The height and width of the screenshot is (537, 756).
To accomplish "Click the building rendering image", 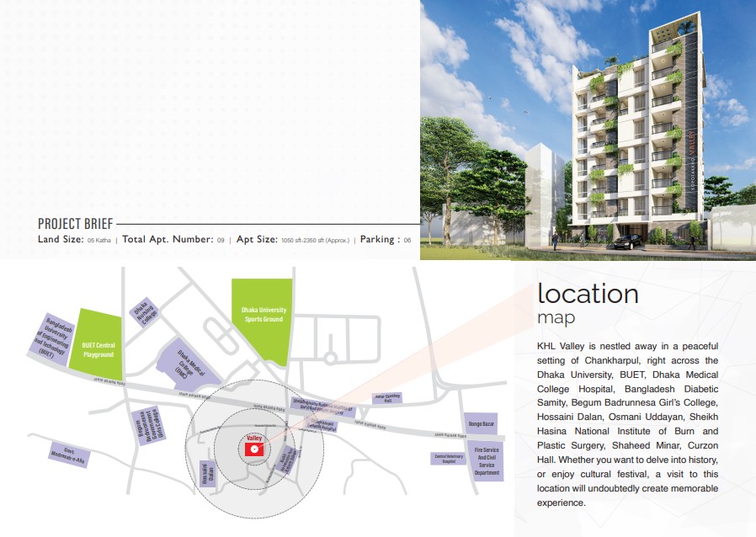I will click(x=588, y=130).
